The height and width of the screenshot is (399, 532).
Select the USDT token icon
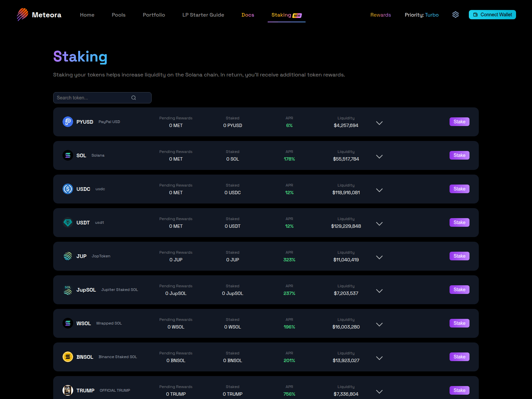tap(68, 222)
